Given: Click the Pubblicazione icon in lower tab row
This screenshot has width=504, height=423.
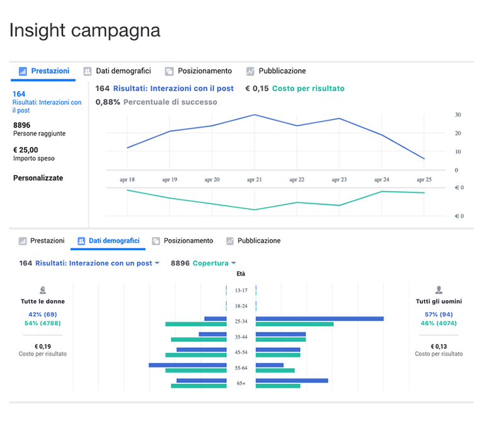Looking at the screenshot, I should click(x=230, y=241).
